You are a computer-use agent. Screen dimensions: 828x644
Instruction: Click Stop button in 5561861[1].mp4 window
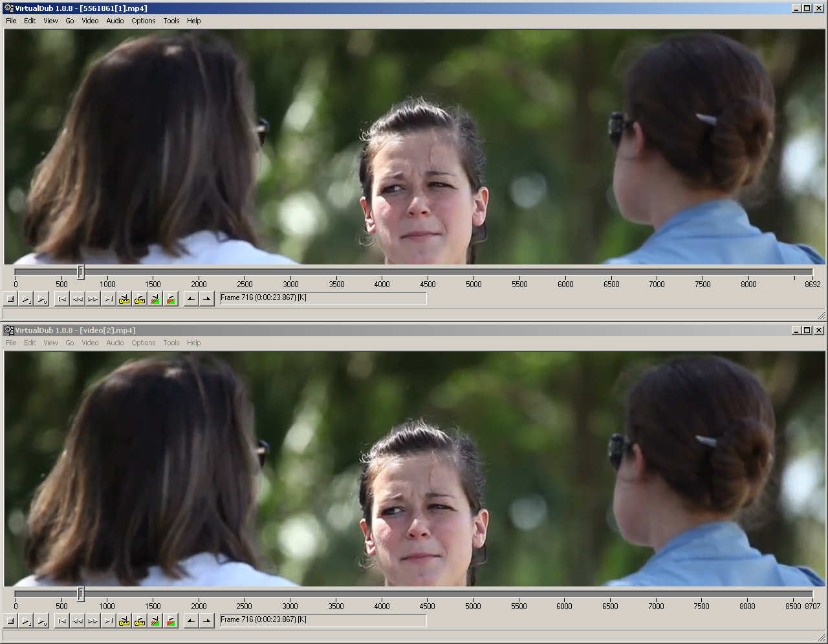pyautogui.click(x=11, y=299)
